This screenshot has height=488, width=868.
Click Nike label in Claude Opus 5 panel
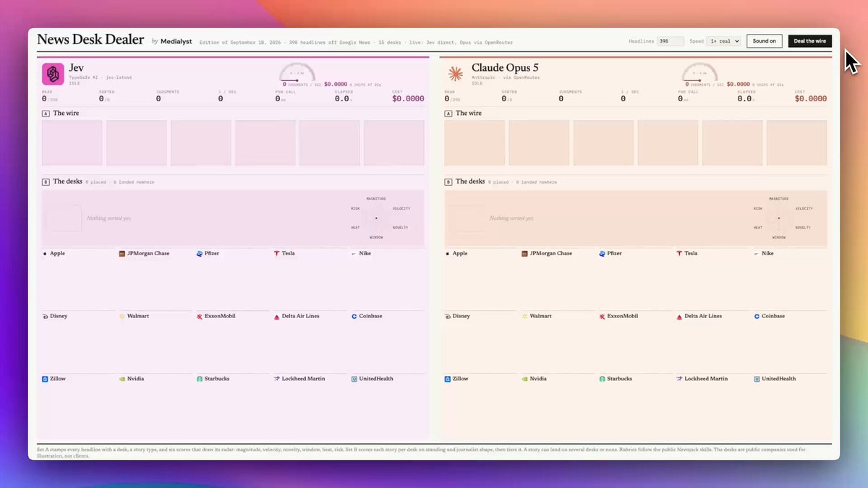[x=767, y=254]
